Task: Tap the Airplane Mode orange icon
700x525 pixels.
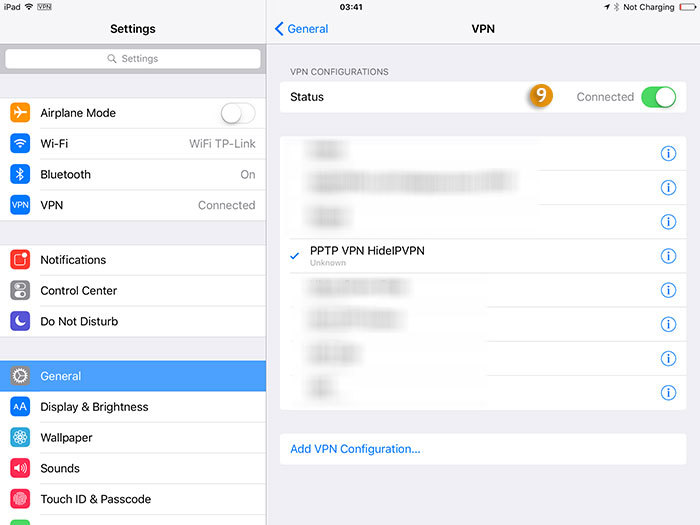Action: (x=20, y=112)
